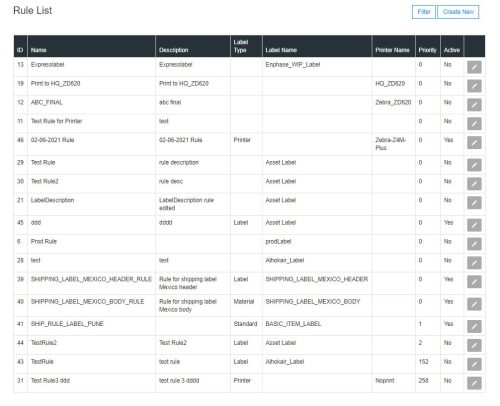Sort by the Name column header
This screenshot has height=406, width=500.
[39, 50]
